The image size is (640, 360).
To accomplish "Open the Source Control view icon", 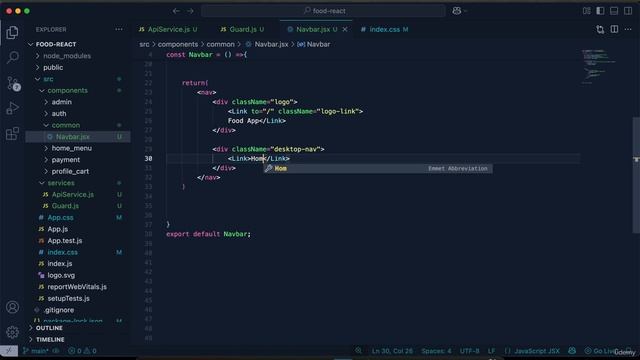I will click(x=12, y=83).
